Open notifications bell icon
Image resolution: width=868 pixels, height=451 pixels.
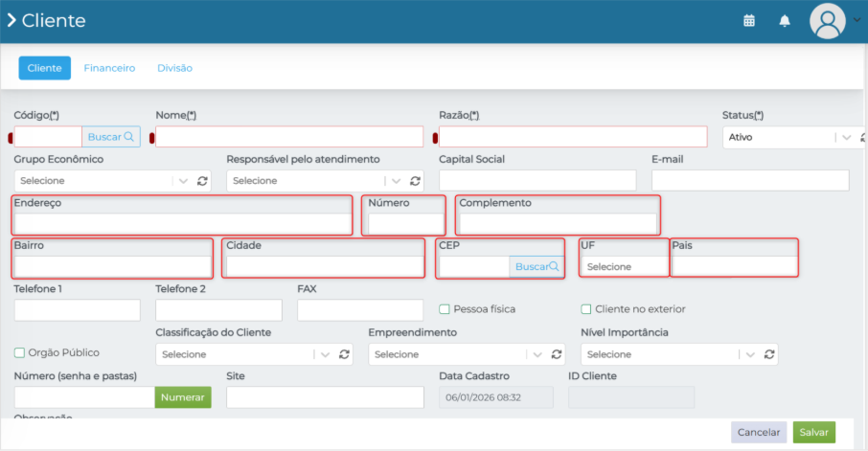785,20
